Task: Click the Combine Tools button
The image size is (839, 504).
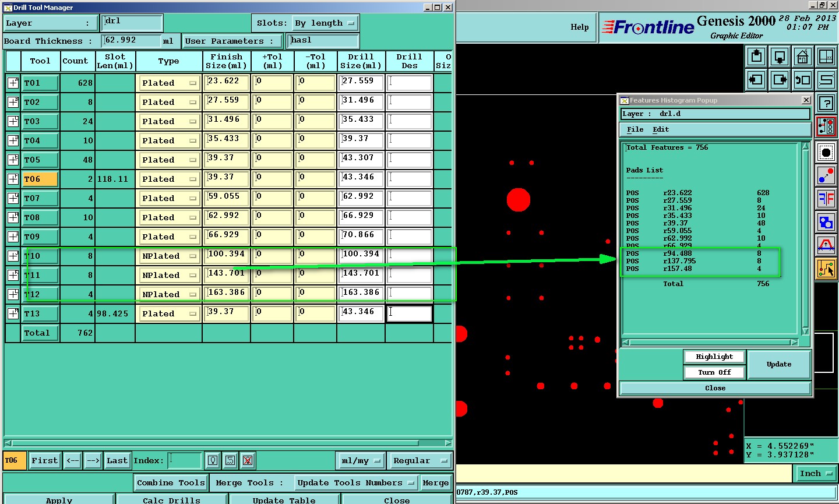Action: click(x=171, y=482)
